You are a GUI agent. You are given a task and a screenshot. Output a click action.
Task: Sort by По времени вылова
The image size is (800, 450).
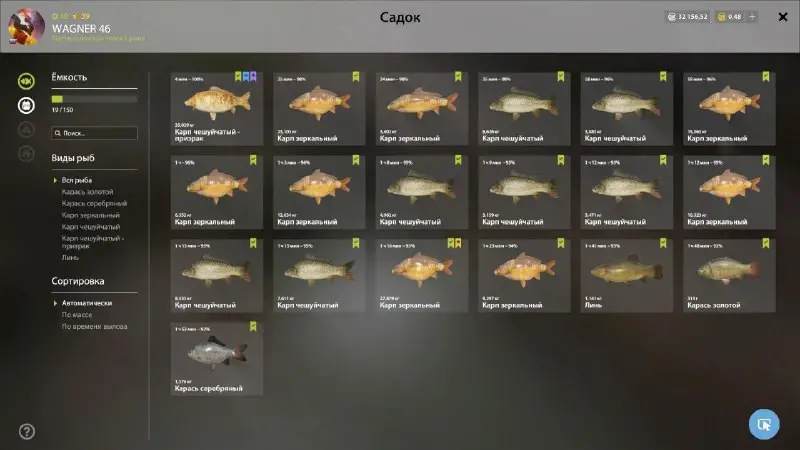coord(94,327)
